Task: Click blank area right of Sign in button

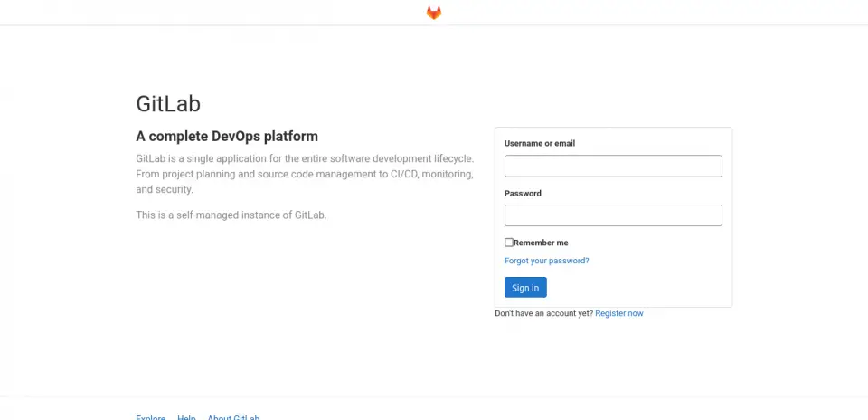Action: coord(633,288)
